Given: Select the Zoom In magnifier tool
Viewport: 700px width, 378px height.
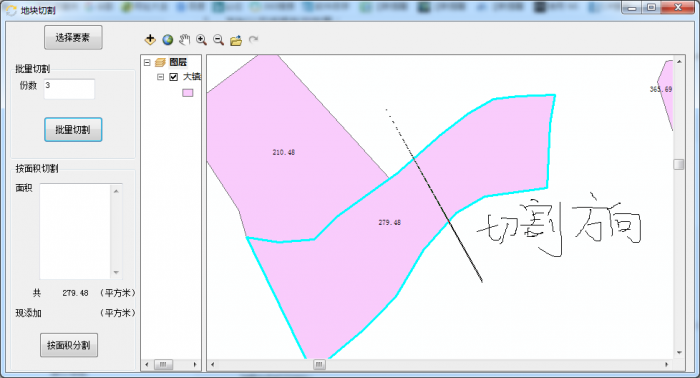Looking at the screenshot, I should pos(201,40).
